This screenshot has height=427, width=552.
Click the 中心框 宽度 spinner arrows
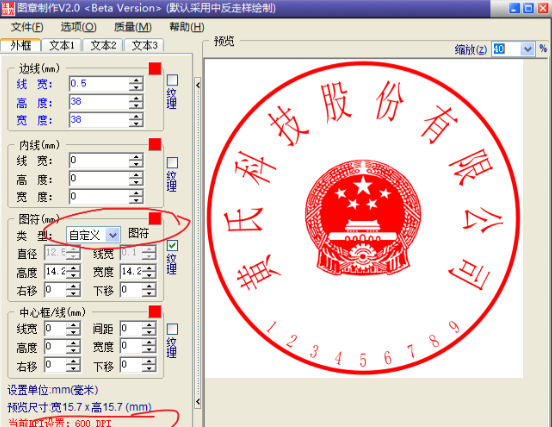149,347
